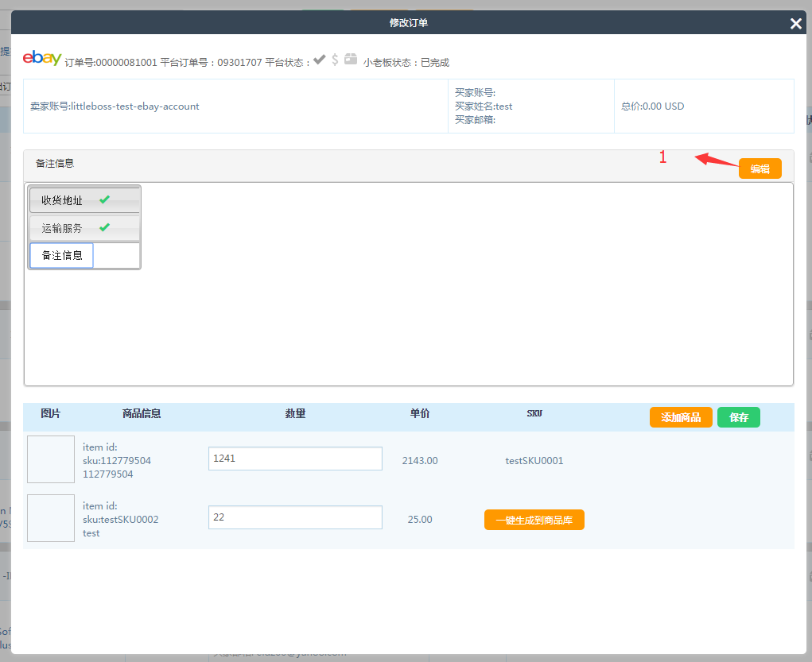Click the green check beside 收货地址
Screen dimensions: 812x662
coord(104,200)
